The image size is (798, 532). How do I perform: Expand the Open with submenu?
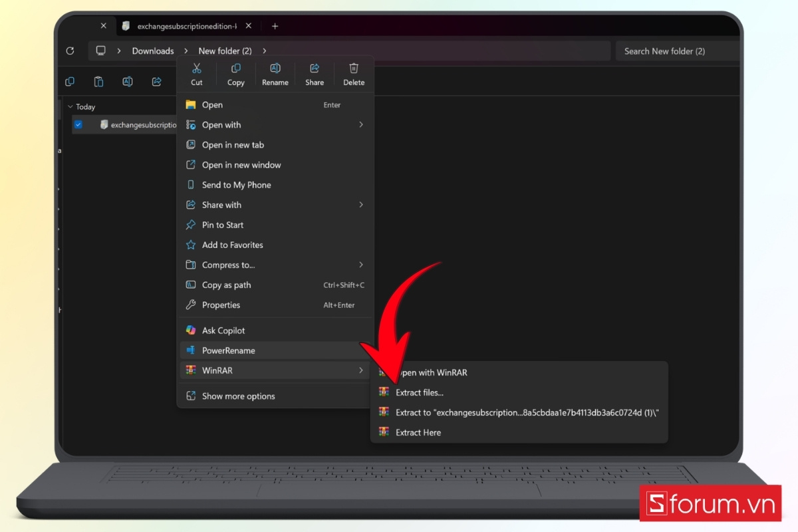tap(275, 125)
